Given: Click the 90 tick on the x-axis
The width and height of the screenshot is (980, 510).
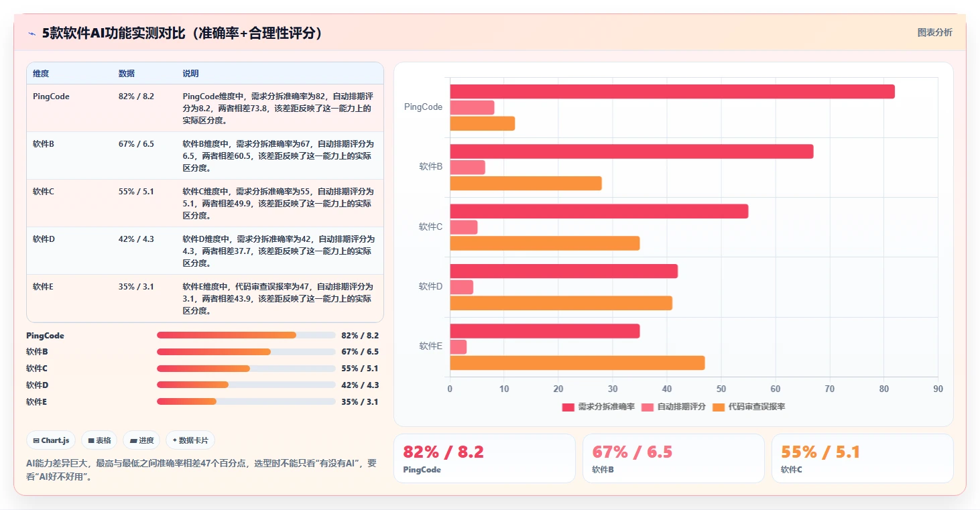Looking at the screenshot, I should click(x=938, y=389).
